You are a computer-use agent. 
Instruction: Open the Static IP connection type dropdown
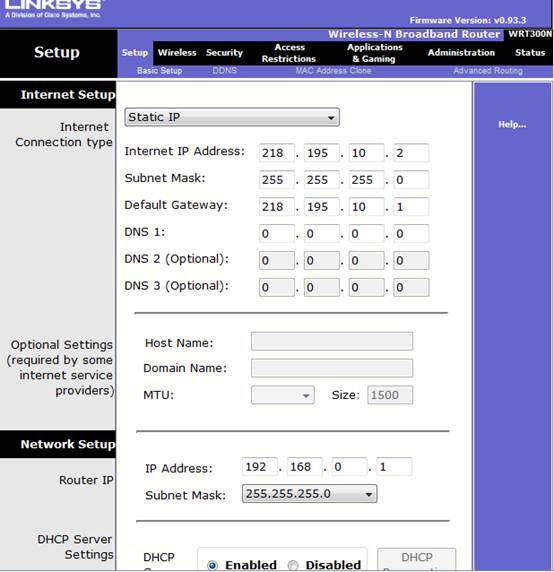pyautogui.click(x=232, y=117)
